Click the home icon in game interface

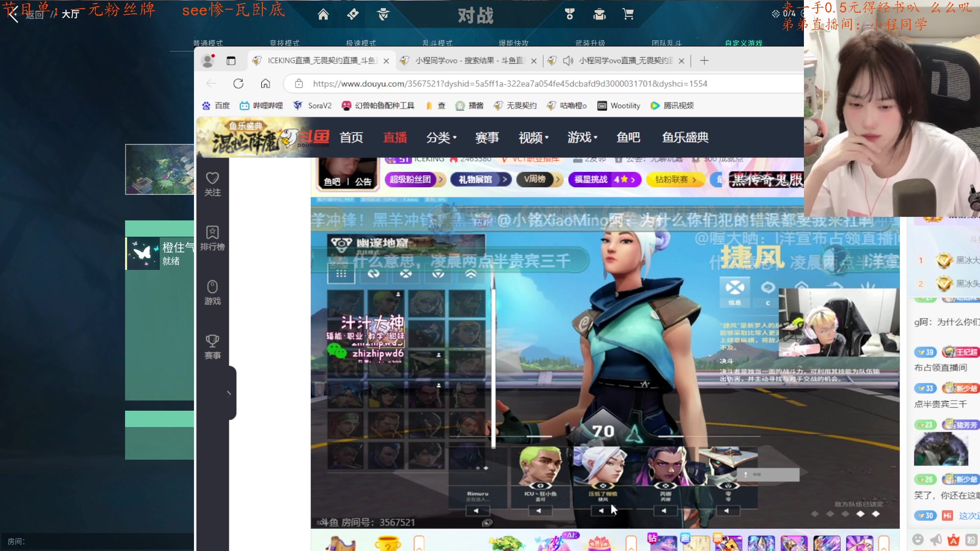[x=323, y=13]
